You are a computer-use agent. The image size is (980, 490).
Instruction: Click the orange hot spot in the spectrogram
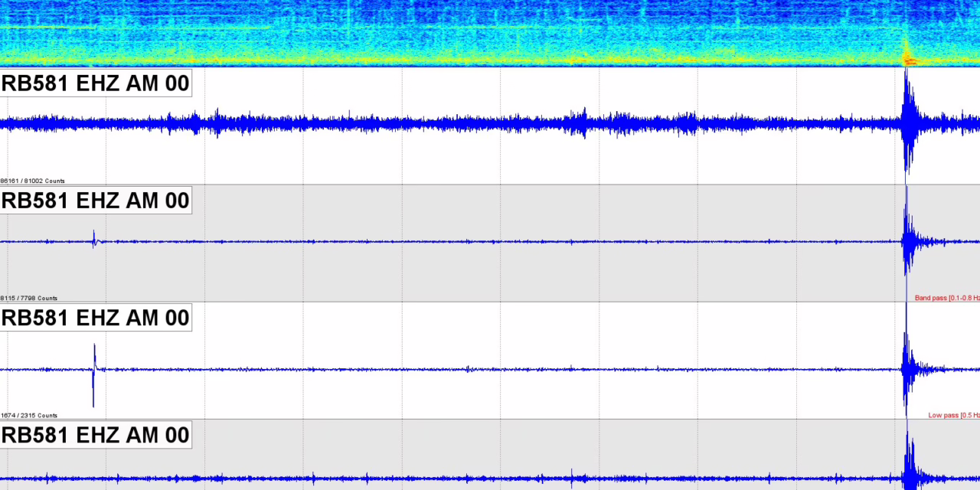(x=908, y=58)
